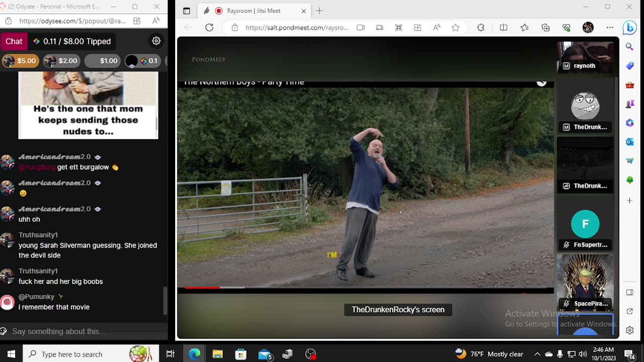
Task: Add a site with sidebar plus icon
Action: [x=629, y=201]
